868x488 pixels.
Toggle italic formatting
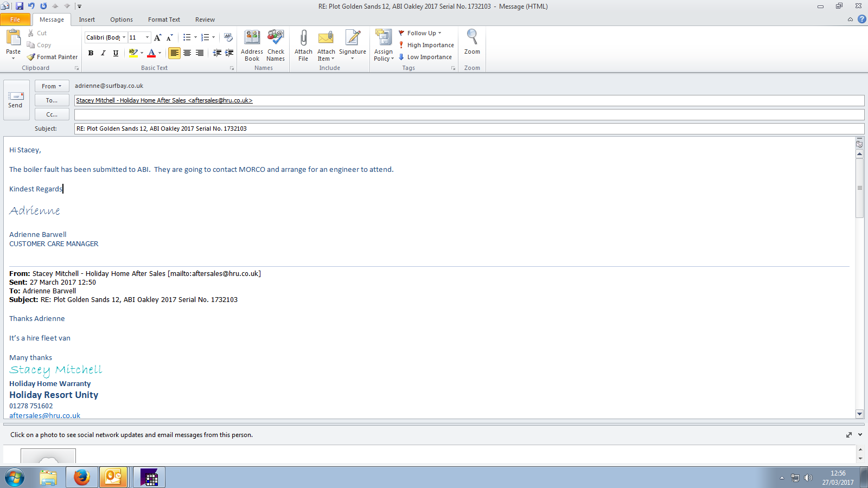click(103, 53)
